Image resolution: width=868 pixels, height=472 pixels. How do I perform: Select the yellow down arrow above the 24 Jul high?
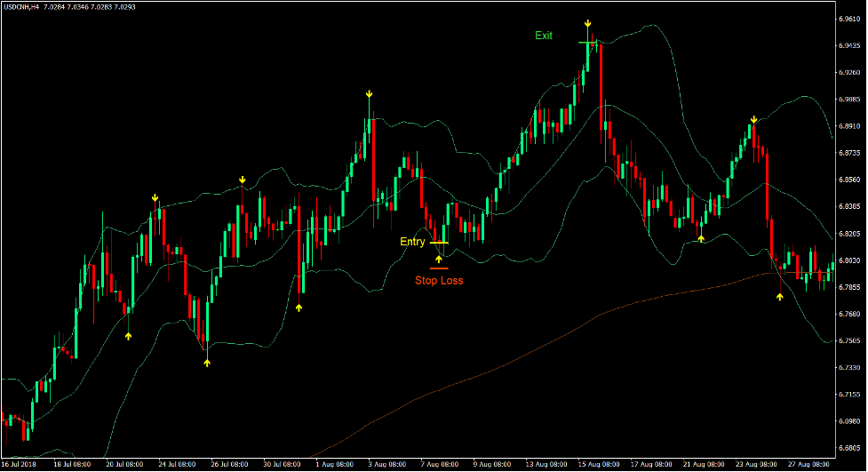coord(155,196)
